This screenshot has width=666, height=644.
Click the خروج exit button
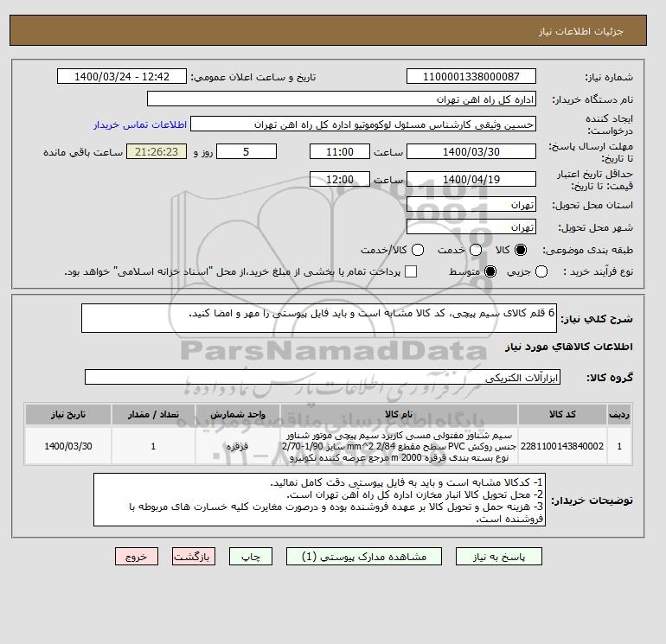137,557
